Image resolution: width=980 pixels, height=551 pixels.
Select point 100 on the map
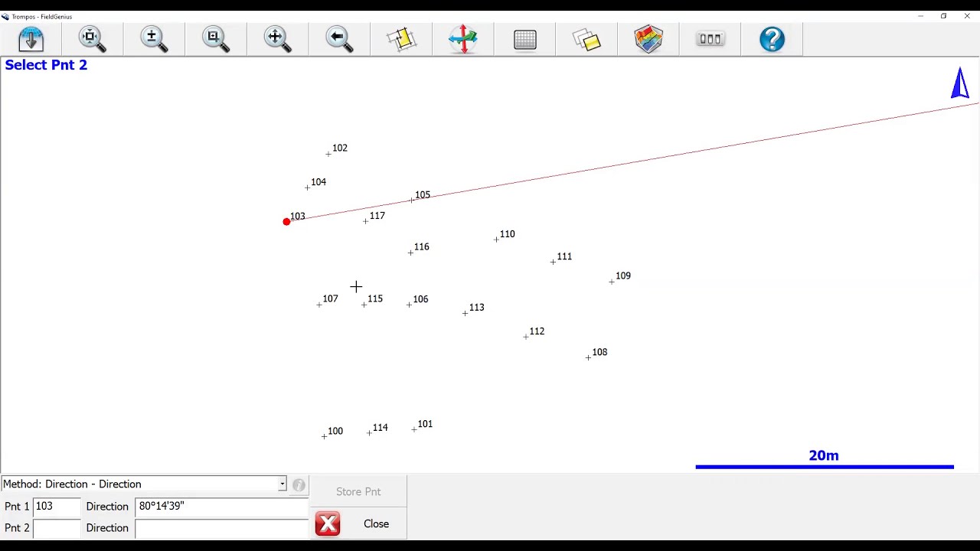324,436
